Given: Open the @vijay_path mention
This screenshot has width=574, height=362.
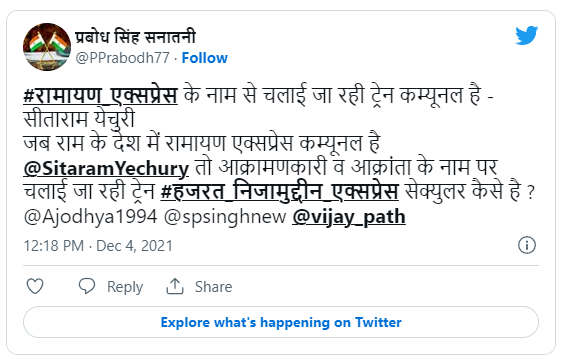Looking at the screenshot, I should pyautogui.click(x=349, y=217).
